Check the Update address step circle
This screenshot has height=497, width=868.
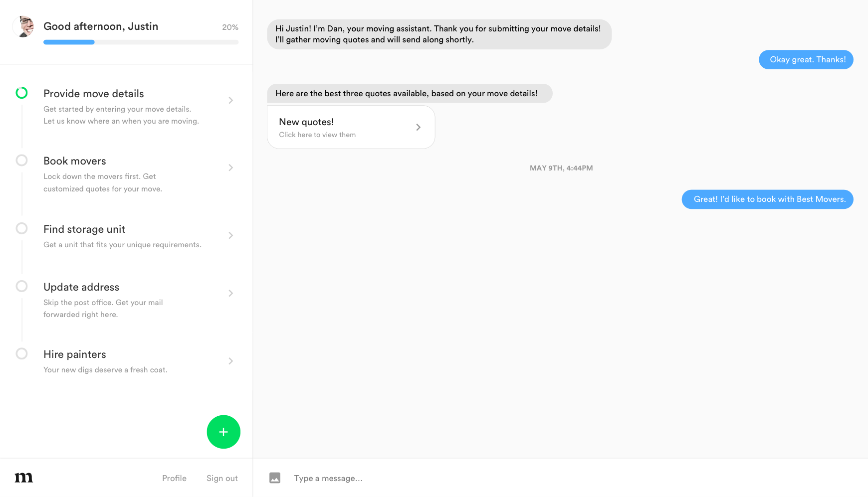pos(21,286)
